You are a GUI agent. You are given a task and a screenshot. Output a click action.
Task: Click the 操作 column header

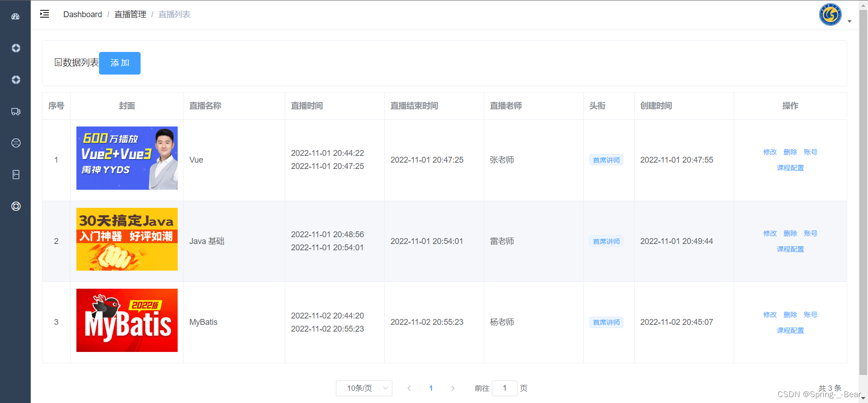790,106
